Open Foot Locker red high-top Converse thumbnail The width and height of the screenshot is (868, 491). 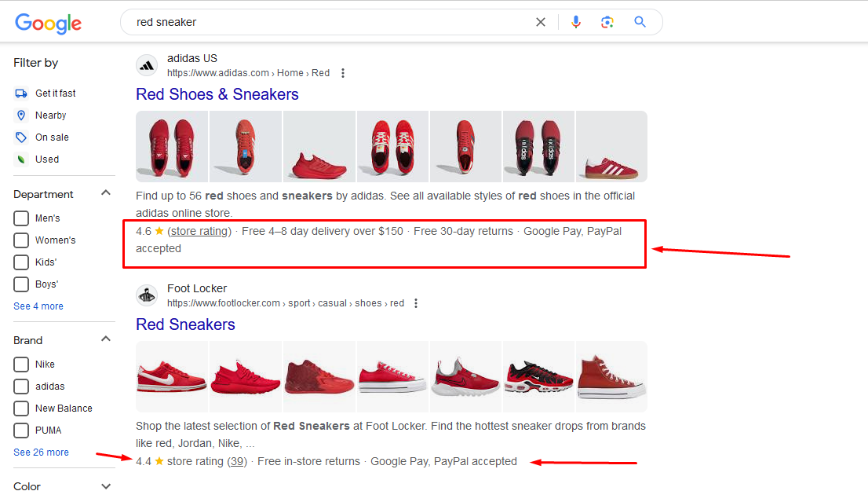pos(611,377)
